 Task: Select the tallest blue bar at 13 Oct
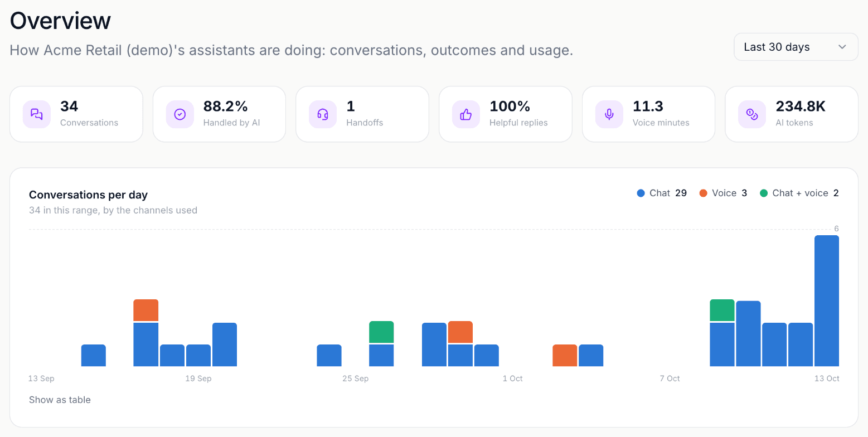[827, 300]
